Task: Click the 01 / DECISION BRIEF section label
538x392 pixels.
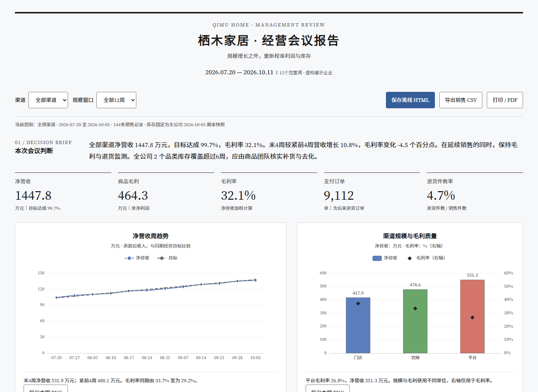Action: tap(43, 143)
